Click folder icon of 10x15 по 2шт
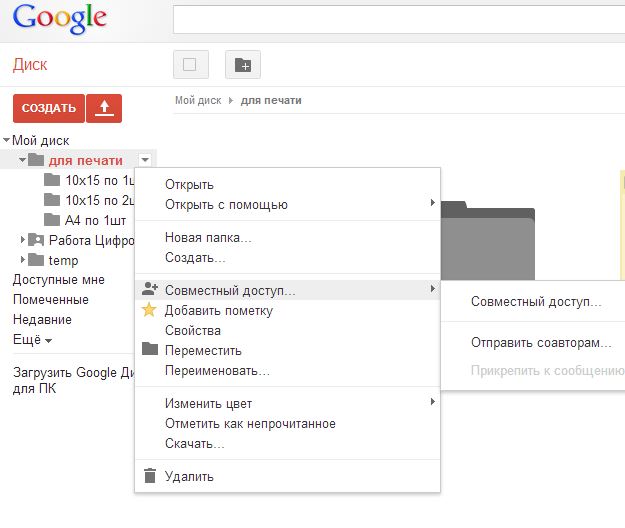 (52, 200)
